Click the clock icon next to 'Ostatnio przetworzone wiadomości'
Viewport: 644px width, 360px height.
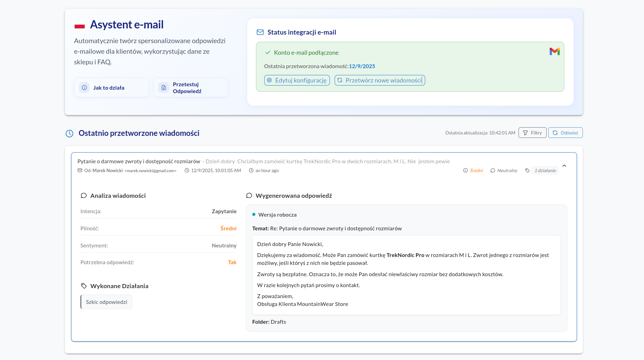click(69, 133)
